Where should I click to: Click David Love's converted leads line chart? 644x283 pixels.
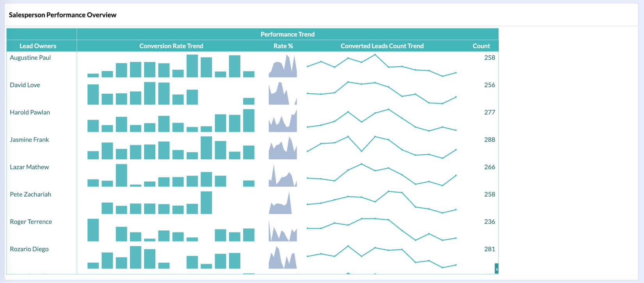pyautogui.click(x=382, y=93)
